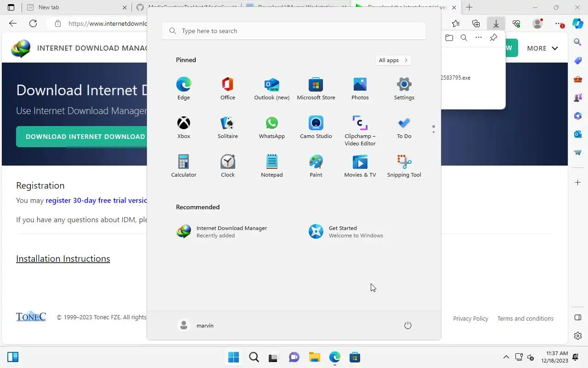Go back in the browser
Image resolution: width=588 pixels, height=368 pixels.
[13, 23]
